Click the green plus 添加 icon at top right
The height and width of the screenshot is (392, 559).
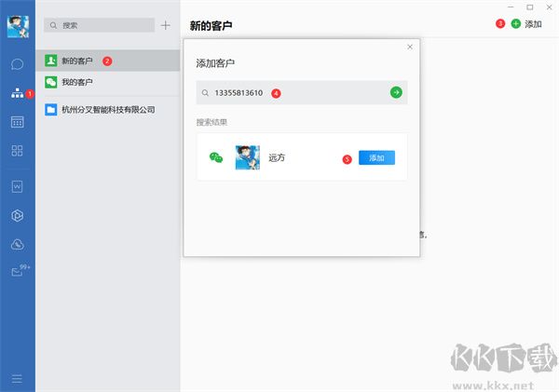coord(516,24)
